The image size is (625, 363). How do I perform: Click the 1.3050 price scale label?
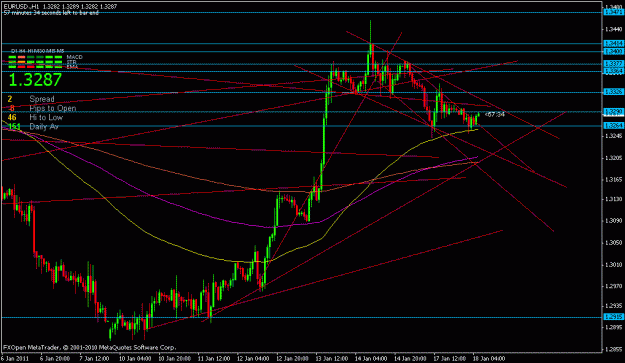point(613,242)
